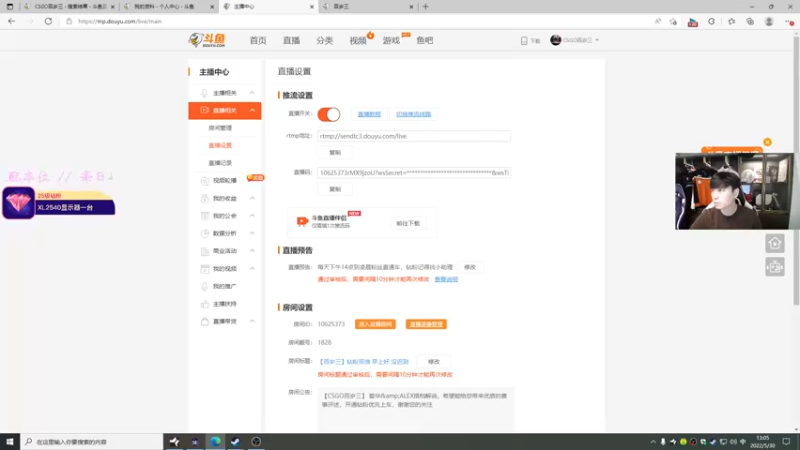Expand the 我的公会 sidebar section

pos(252,216)
